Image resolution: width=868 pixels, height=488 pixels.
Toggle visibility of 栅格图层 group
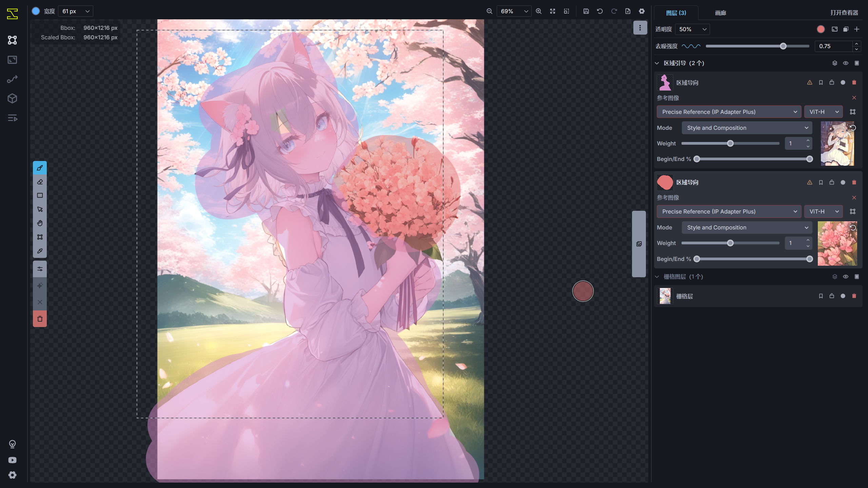pyautogui.click(x=846, y=277)
